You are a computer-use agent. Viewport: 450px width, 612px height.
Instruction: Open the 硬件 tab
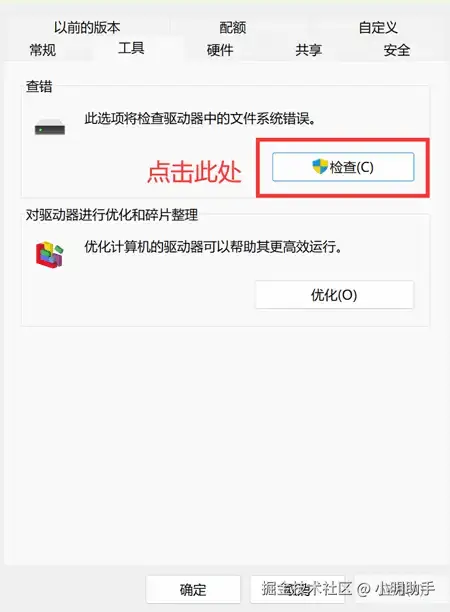(x=220, y=50)
